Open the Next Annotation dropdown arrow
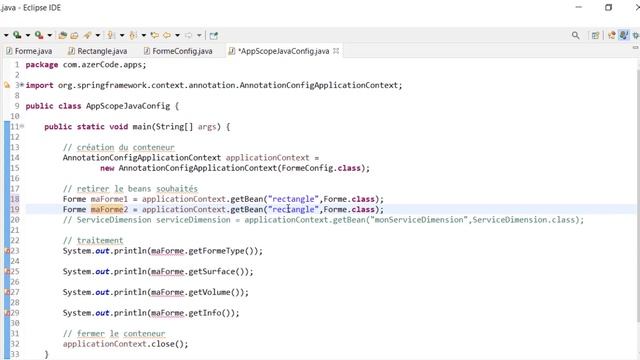The height and width of the screenshot is (360, 640). click(x=122, y=36)
